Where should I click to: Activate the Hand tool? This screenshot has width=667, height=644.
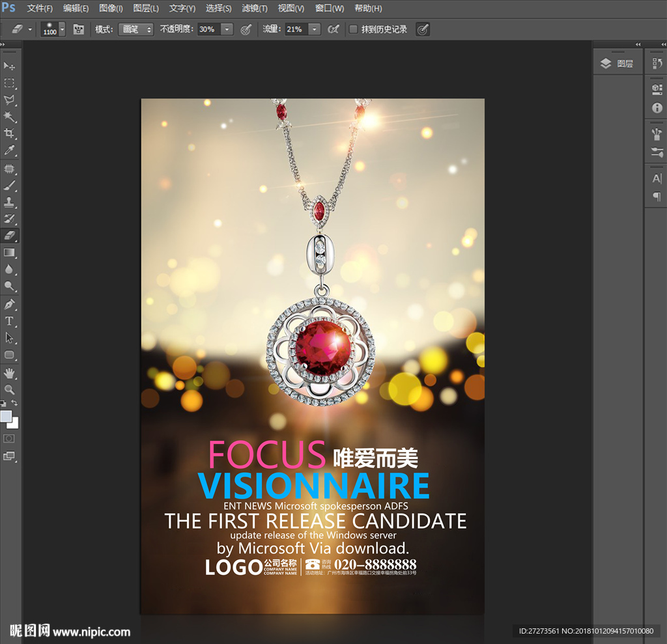pyautogui.click(x=10, y=372)
